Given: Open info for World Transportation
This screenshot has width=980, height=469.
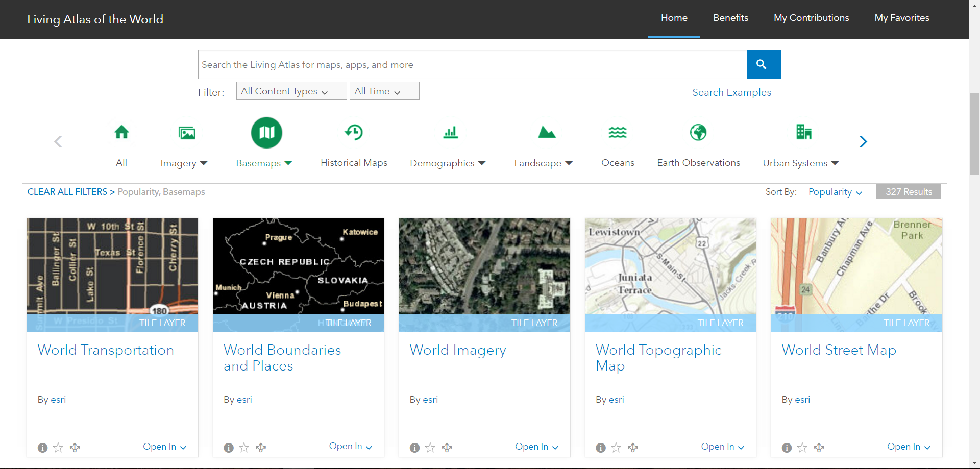Looking at the screenshot, I should (x=42, y=448).
